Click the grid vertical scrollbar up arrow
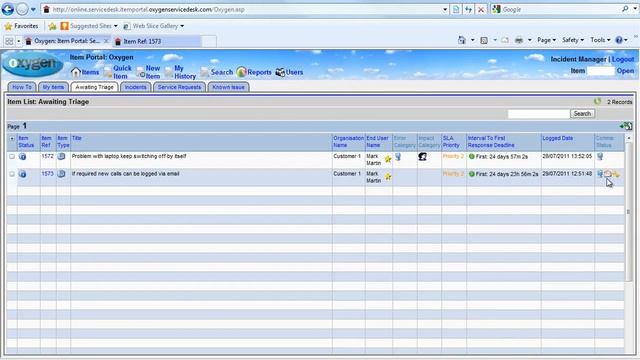The width and height of the screenshot is (640, 360). pyautogui.click(x=629, y=138)
